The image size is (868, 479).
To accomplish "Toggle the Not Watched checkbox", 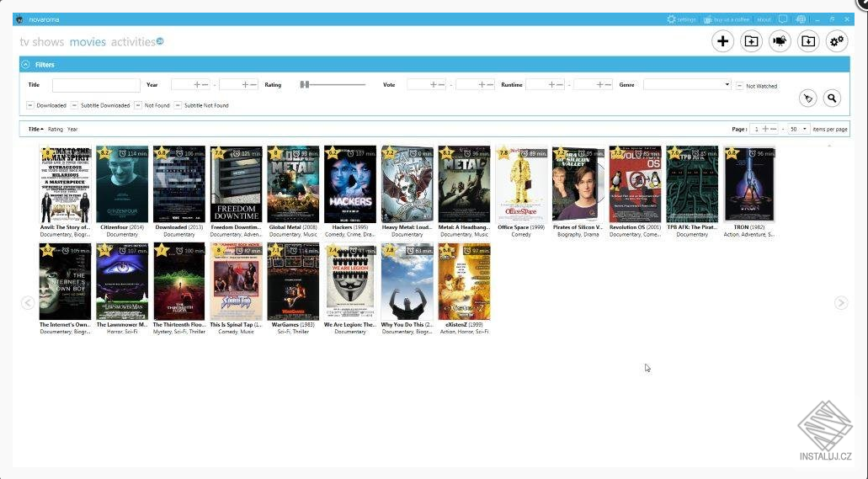I will point(739,86).
